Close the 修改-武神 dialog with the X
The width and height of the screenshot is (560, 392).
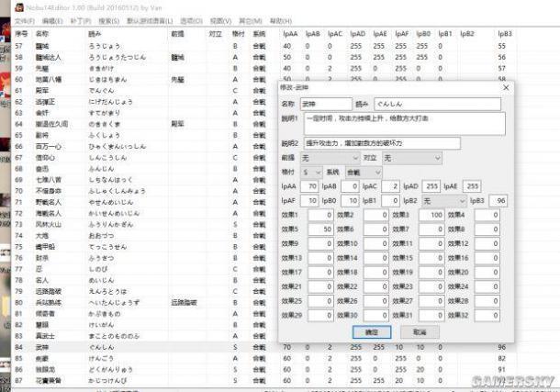click(506, 87)
